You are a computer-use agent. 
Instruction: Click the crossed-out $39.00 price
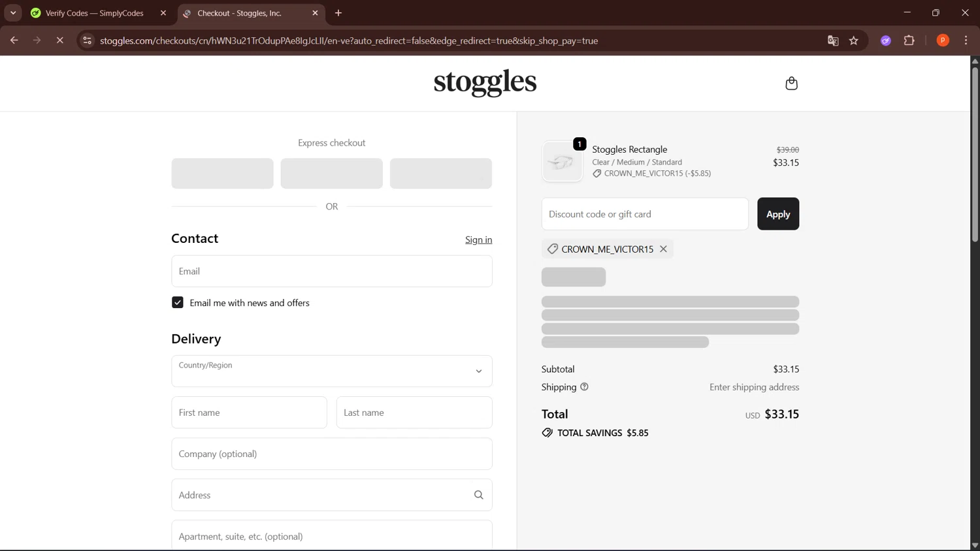[x=787, y=150]
